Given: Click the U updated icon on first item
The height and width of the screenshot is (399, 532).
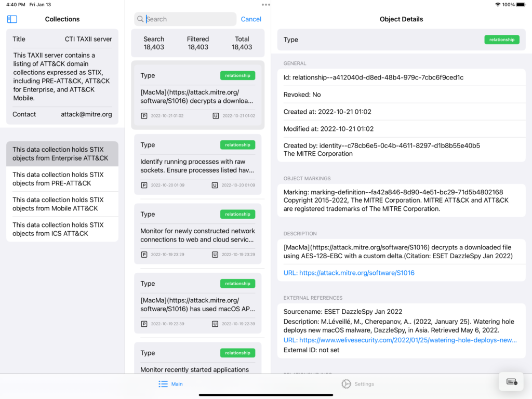Looking at the screenshot, I should [x=215, y=115].
